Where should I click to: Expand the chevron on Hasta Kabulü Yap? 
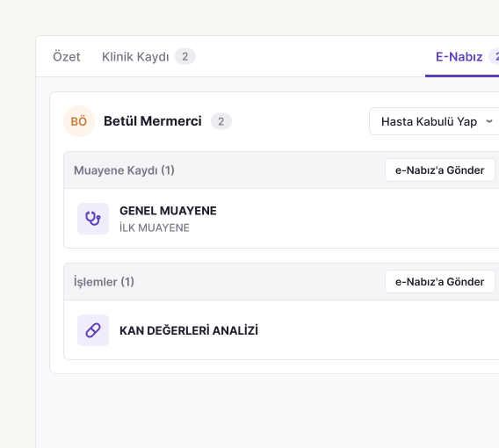pyautogui.click(x=489, y=121)
